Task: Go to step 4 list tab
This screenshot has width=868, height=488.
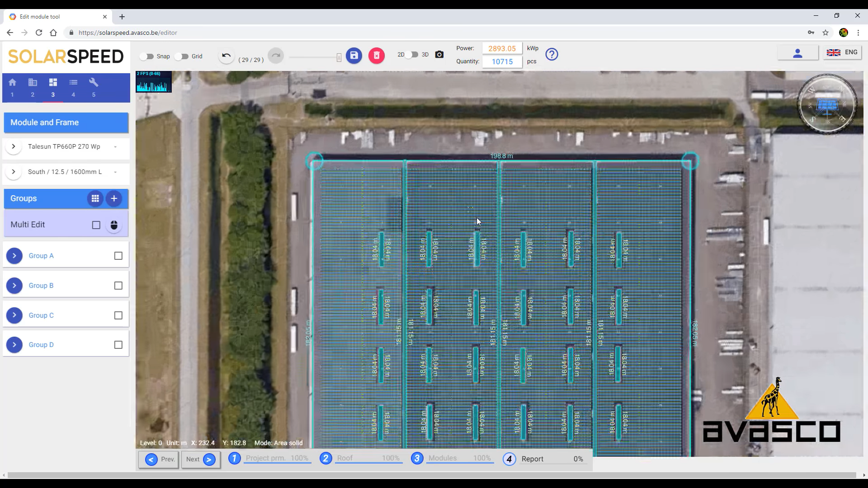Action: (73, 87)
